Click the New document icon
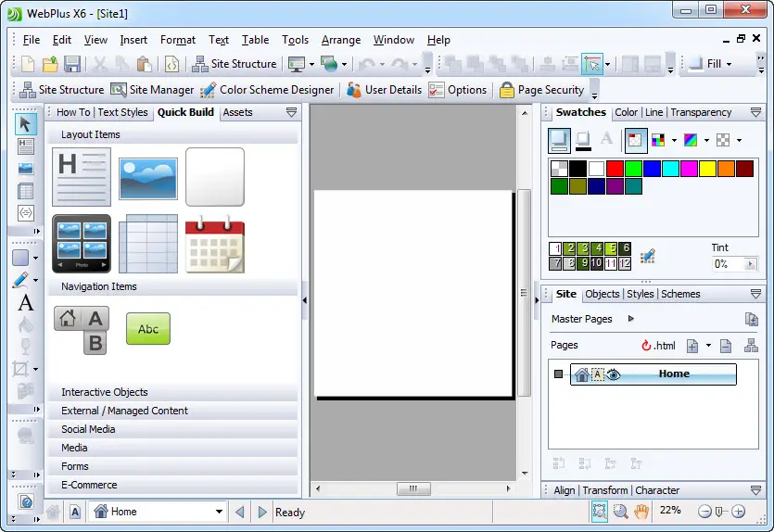774x532 pixels. 28,64
